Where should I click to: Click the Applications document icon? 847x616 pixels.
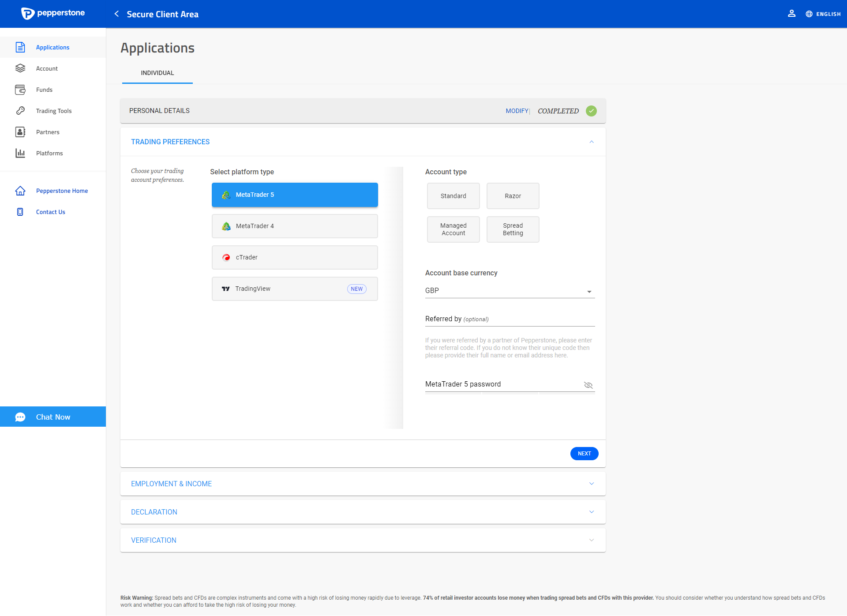point(20,47)
